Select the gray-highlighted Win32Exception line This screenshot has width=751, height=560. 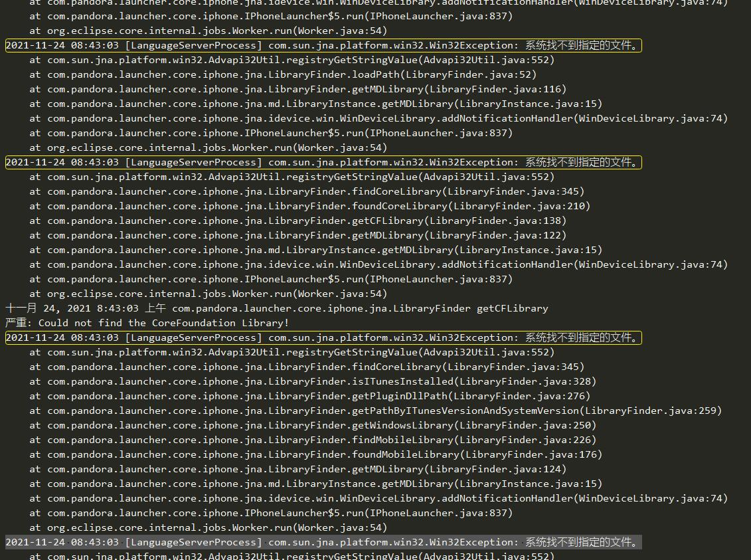[323, 542]
